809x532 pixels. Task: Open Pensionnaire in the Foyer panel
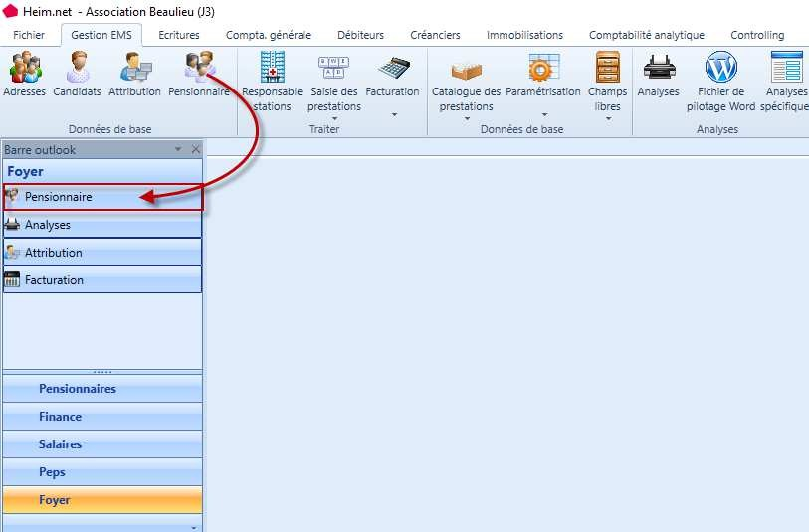click(x=102, y=197)
